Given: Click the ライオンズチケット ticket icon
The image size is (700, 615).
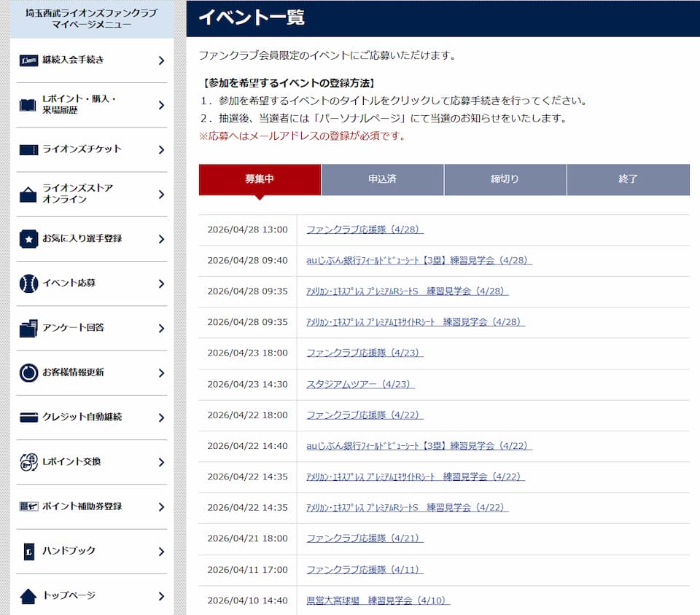Looking at the screenshot, I should (x=28, y=150).
